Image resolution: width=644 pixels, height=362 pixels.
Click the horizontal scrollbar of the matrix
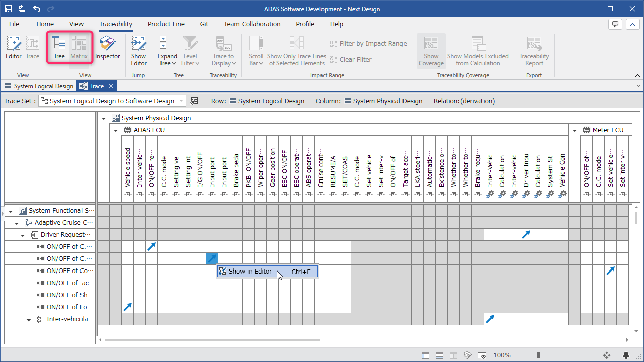click(x=212, y=340)
